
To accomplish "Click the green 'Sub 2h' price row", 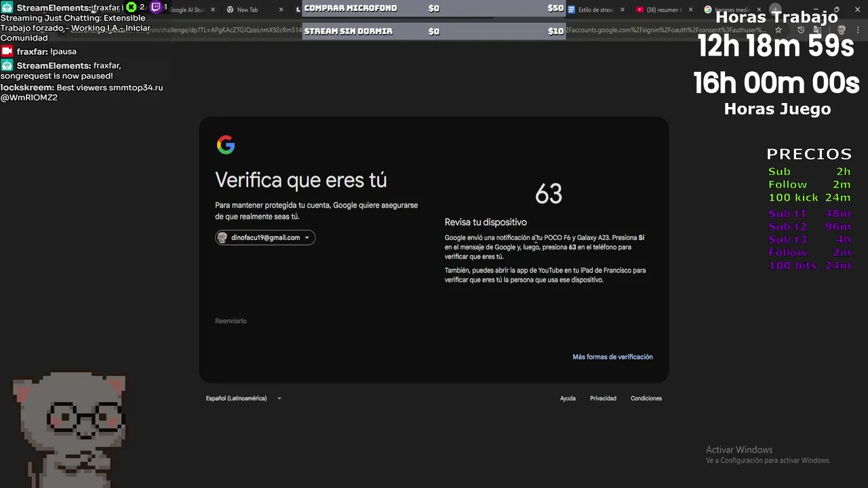I will pyautogui.click(x=809, y=171).
